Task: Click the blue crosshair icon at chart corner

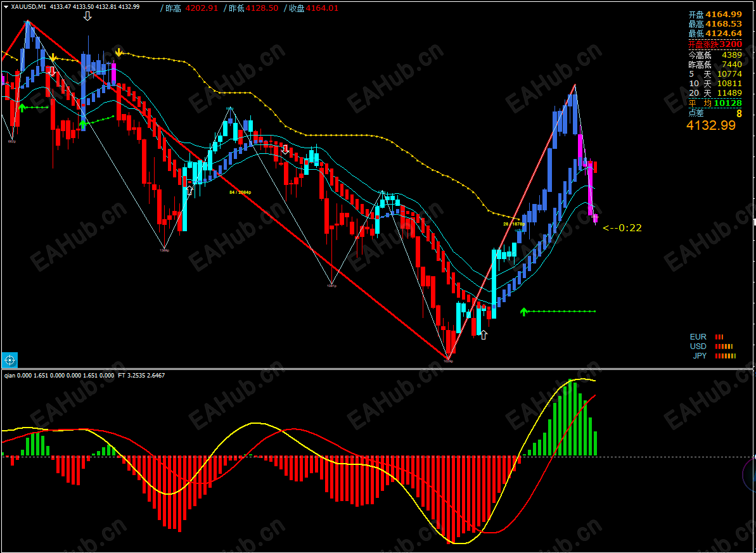Action: (x=10, y=360)
